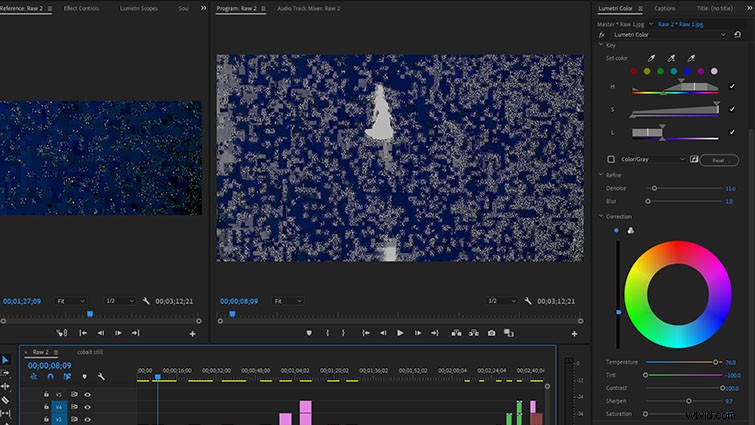This screenshot has width=755, height=425.
Task: Open Program monitor Fit zoom dropdown
Action: 287,301
